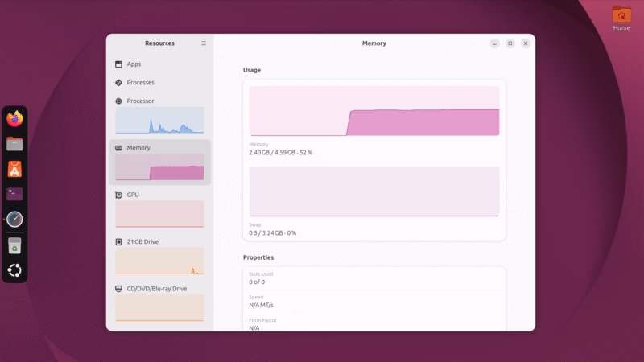Image resolution: width=644 pixels, height=362 pixels.
Task: Click the '2.40 GB / 4.59 GB · 52 %' value
Action: tap(280, 153)
